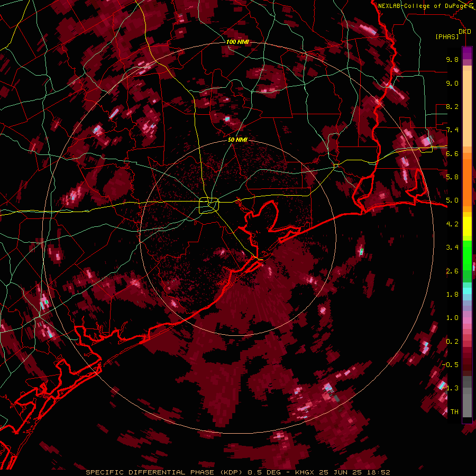Screen dimensions: 476x476
Task: Click the TH threshold label
Action: click(x=454, y=411)
